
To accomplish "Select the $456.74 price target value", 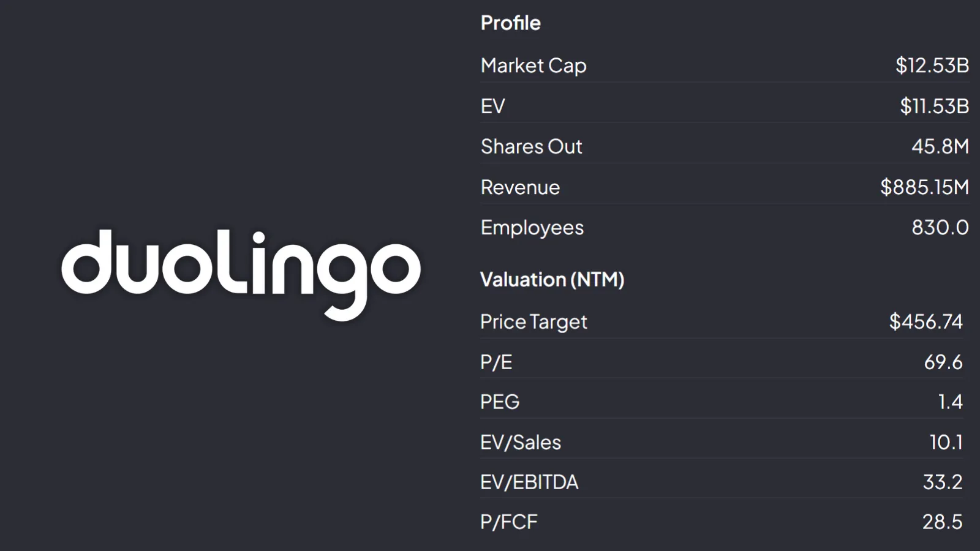I will [926, 321].
